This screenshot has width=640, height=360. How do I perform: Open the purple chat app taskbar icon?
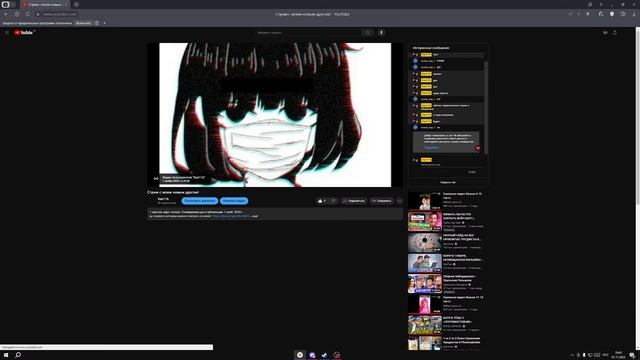312,355
